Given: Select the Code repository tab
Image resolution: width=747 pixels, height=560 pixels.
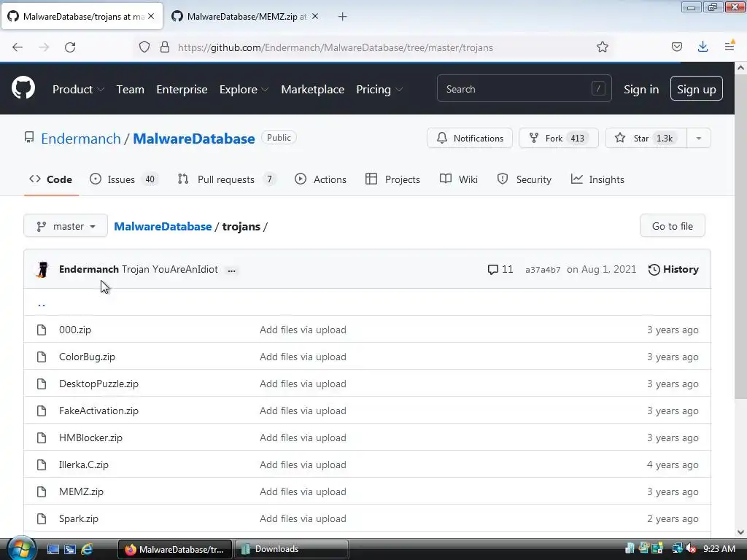Looking at the screenshot, I should click(51, 179).
